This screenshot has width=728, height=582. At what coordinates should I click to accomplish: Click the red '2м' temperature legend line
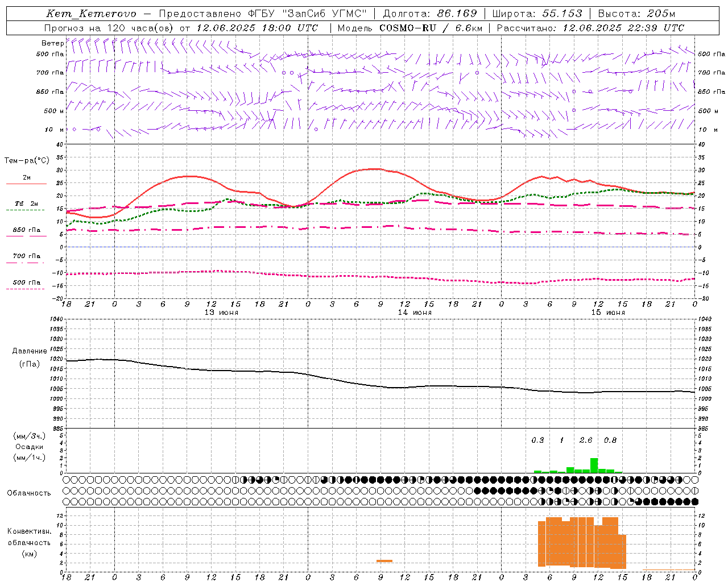[26, 184]
